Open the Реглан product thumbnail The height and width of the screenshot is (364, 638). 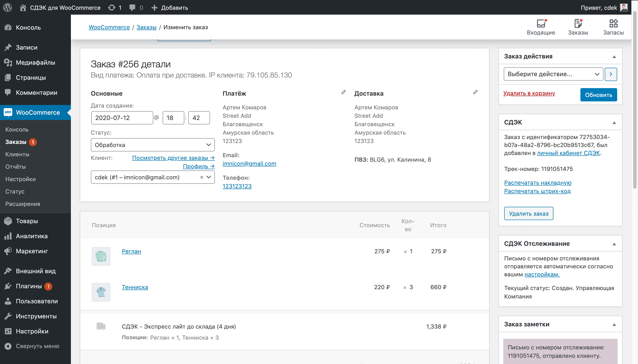pyautogui.click(x=101, y=256)
